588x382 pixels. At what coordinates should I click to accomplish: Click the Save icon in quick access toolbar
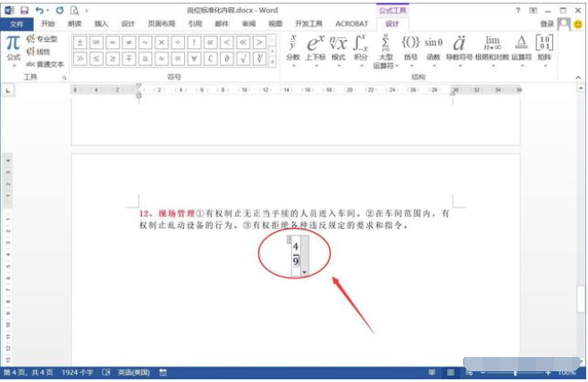(x=24, y=10)
